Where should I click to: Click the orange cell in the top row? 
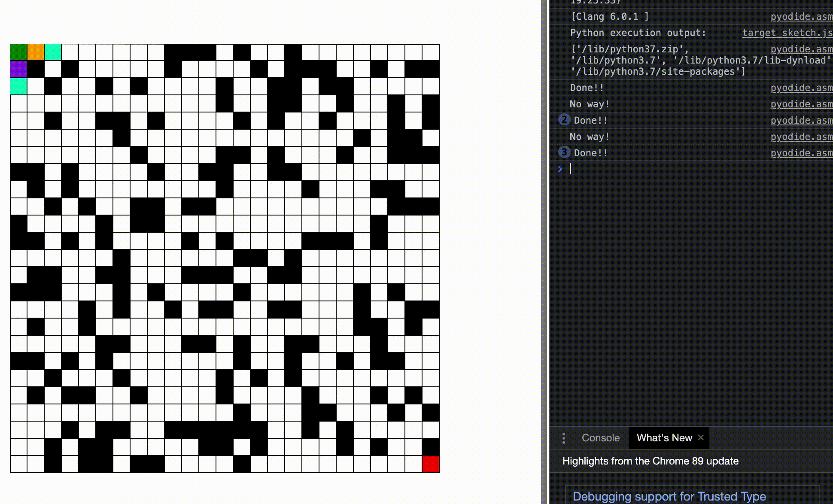click(36, 52)
